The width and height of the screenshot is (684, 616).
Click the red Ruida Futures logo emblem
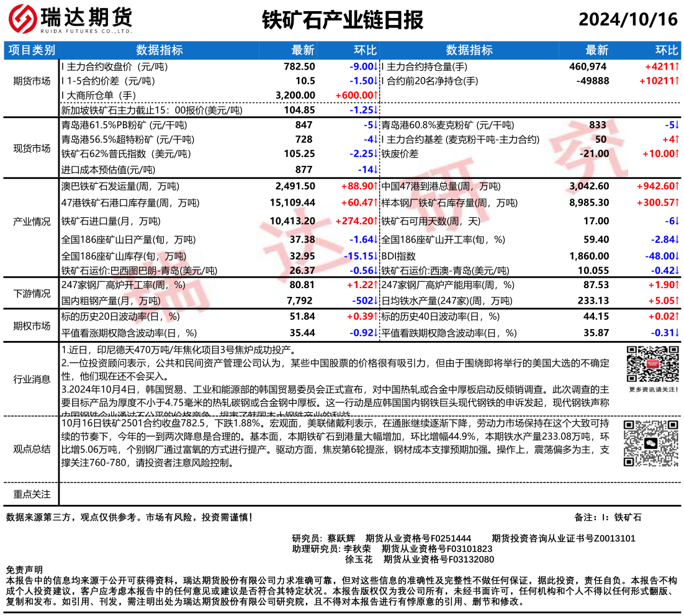coord(22,20)
